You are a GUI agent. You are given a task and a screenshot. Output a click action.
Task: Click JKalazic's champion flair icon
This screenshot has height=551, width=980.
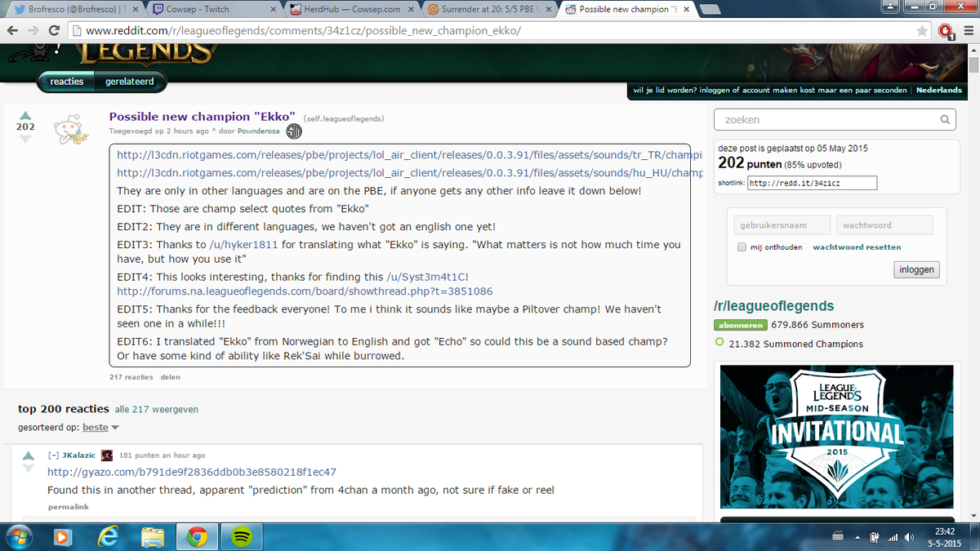pyautogui.click(x=107, y=455)
